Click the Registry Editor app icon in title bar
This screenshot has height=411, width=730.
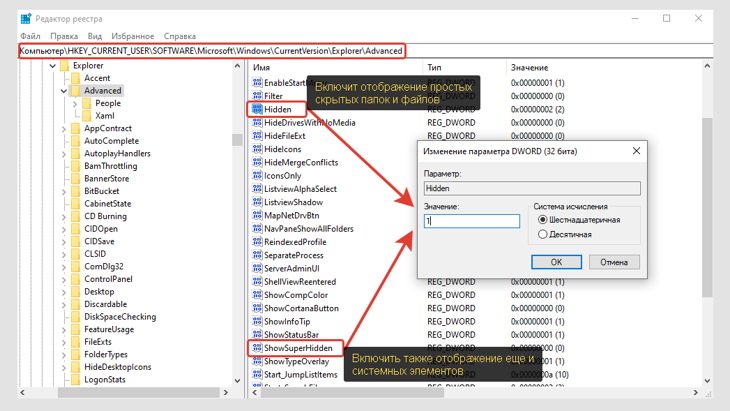[x=26, y=19]
